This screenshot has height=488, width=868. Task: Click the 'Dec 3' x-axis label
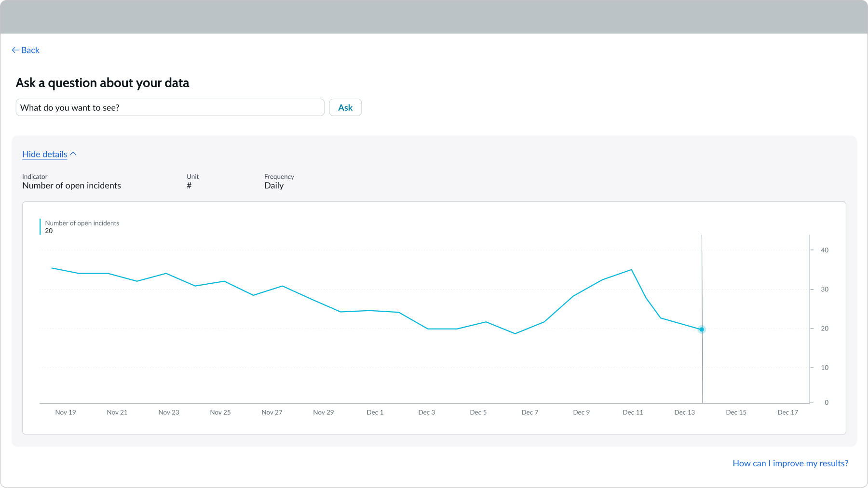point(427,412)
